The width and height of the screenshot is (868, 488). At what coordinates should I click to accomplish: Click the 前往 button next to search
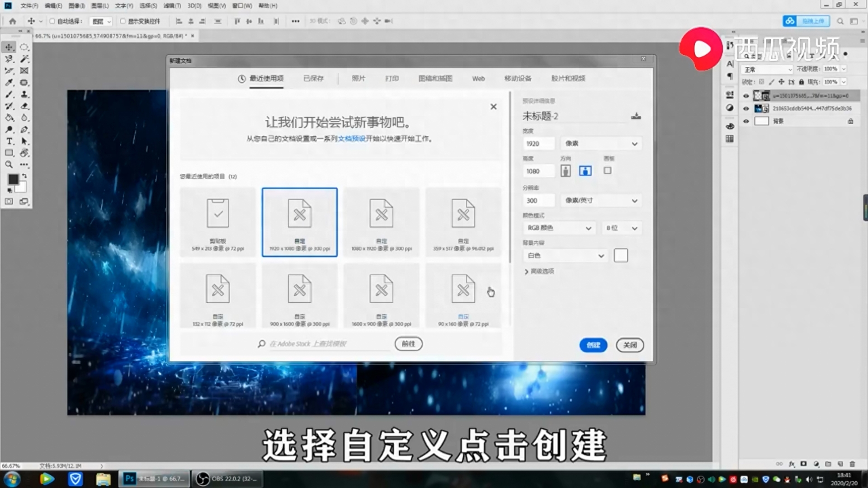[408, 343]
